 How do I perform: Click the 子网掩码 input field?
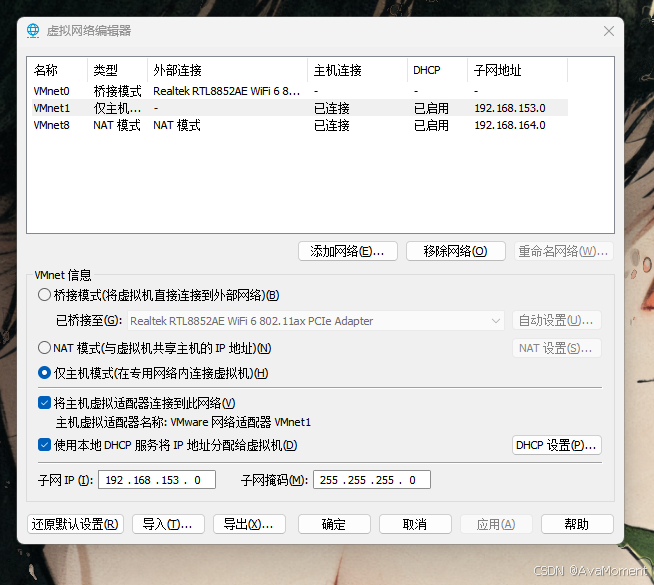tap(372, 480)
